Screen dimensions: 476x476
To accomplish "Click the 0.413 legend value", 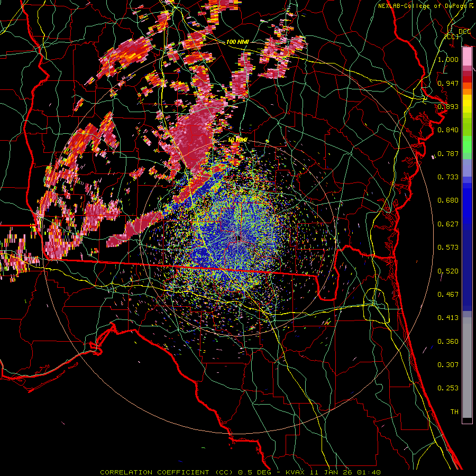I will click(448, 318).
